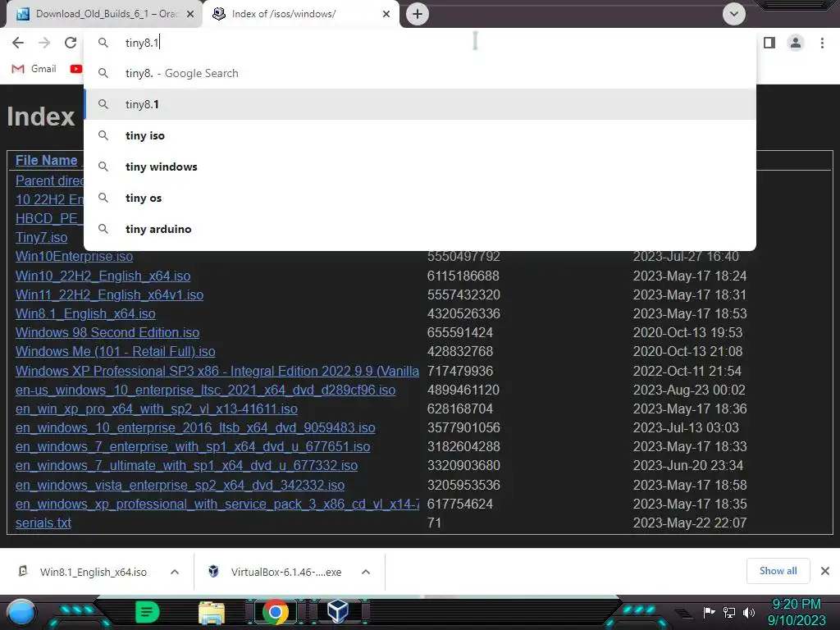Open the serials.txt file link
Viewport: 840px width, 630px height.
pyautogui.click(x=43, y=523)
